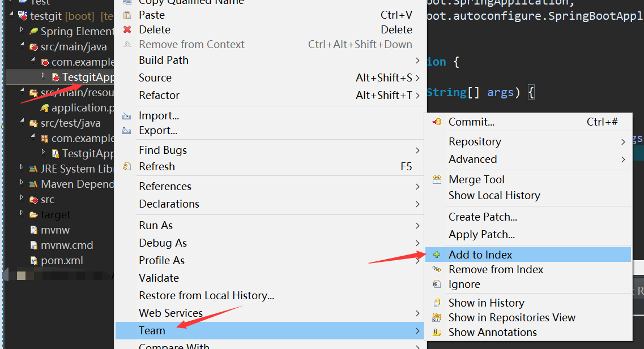This screenshot has width=644, height=349.
Task: Open the Web Services submenu
Action: [270, 313]
